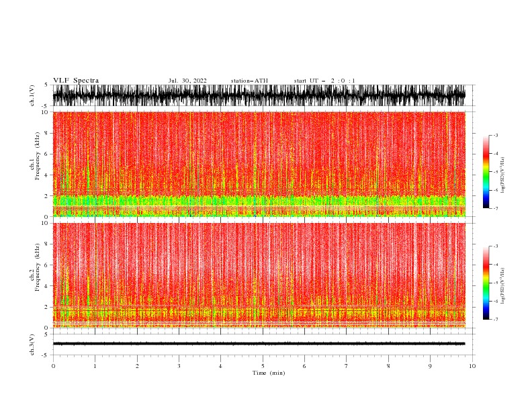Select the "start UT = 2 :0 :1" text
This screenshot has width=532, height=411.
(324, 81)
